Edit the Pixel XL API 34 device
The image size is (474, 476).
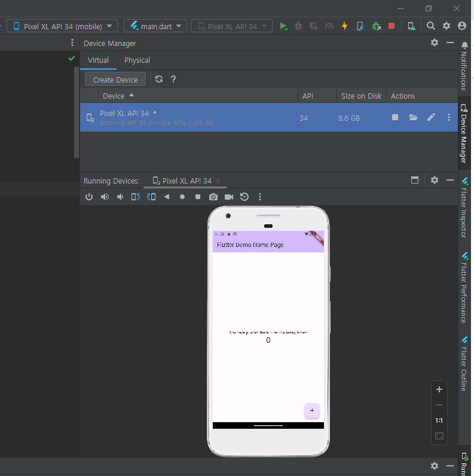431,117
